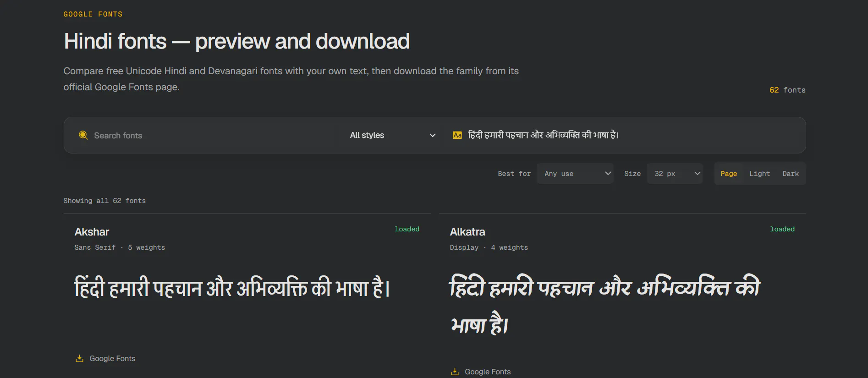Open Akshar's Google Fonts link
Image resolution: width=868 pixels, height=378 pixels.
(105, 358)
